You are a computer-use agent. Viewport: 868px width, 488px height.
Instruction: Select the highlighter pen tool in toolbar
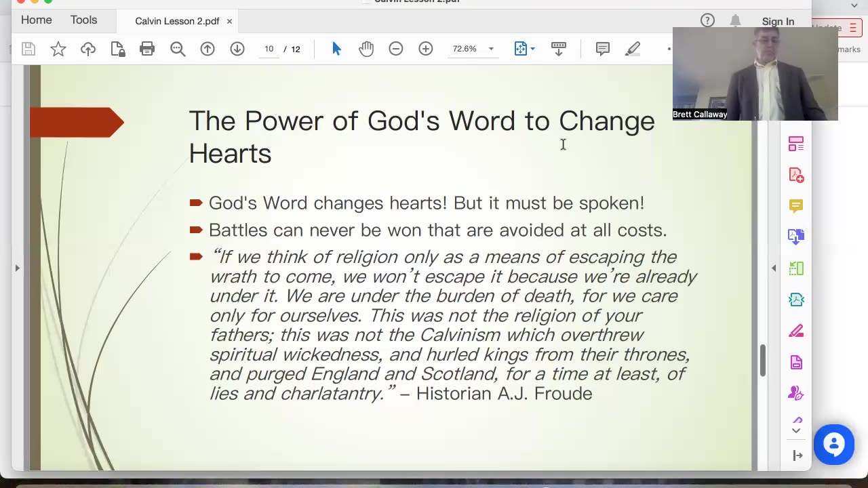[x=633, y=49]
